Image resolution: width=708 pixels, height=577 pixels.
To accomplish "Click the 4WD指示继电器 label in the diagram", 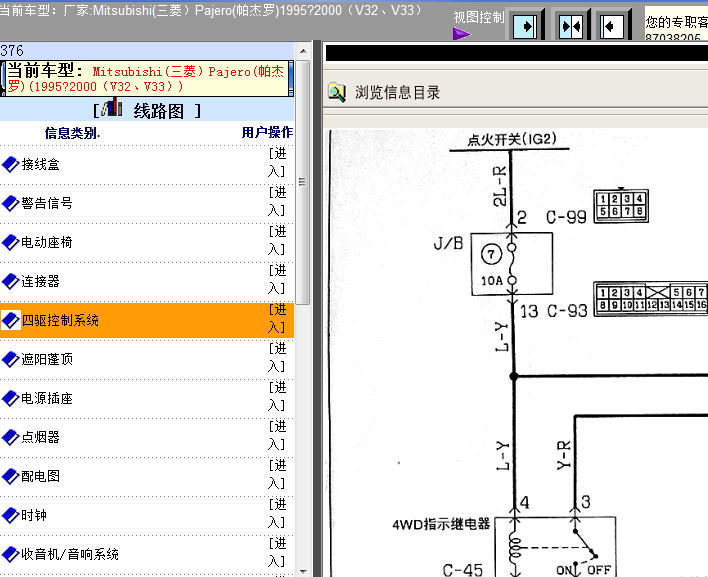I will [441, 524].
